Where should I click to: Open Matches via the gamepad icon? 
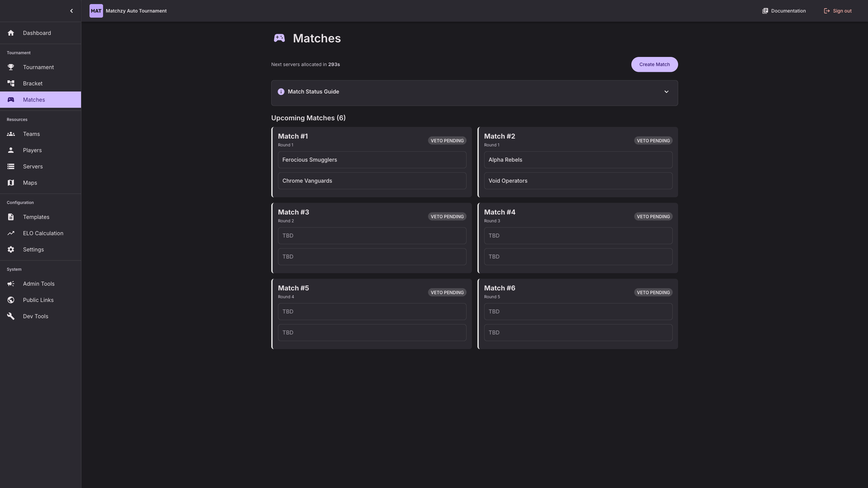pyautogui.click(x=11, y=100)
